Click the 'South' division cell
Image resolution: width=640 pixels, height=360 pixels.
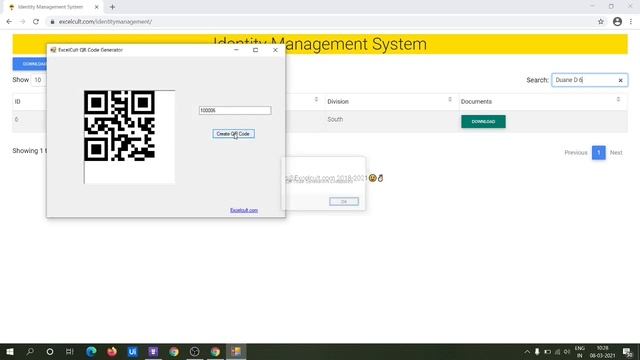point(335,120)
